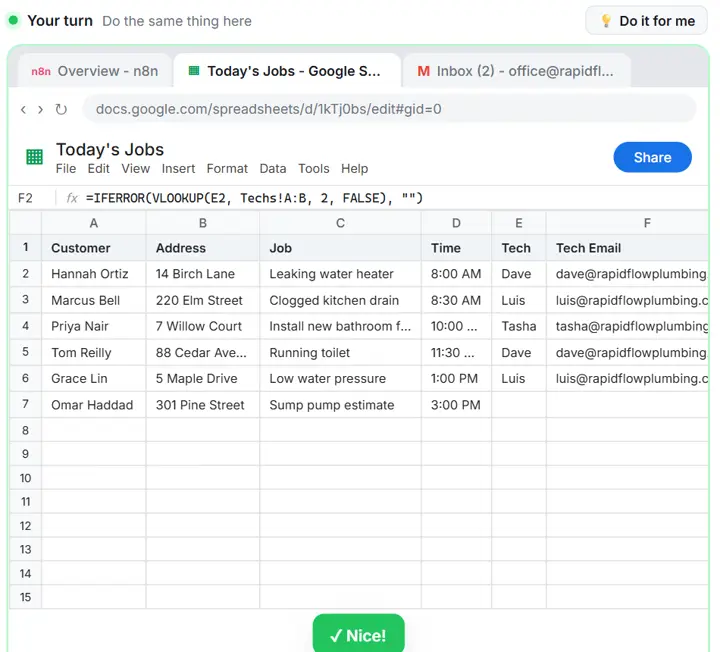
Task: Open the Data menu
Action: point(273,169)
